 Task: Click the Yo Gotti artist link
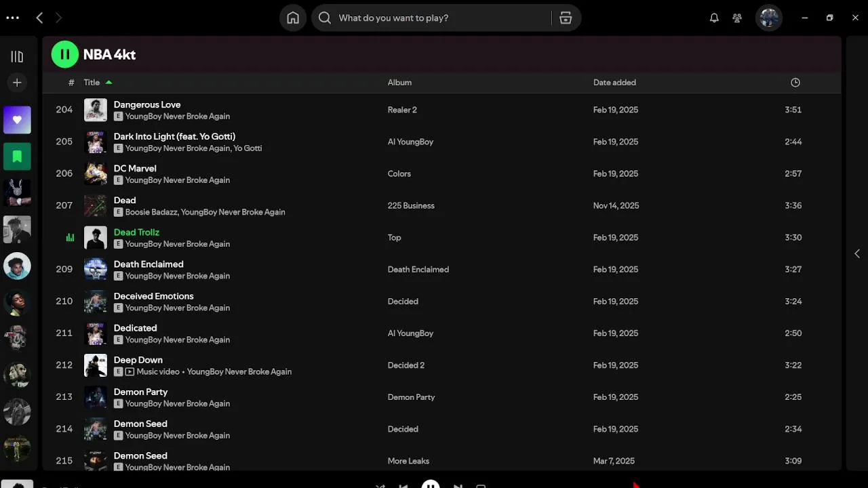pyautogui.click(x=248, y=148)
